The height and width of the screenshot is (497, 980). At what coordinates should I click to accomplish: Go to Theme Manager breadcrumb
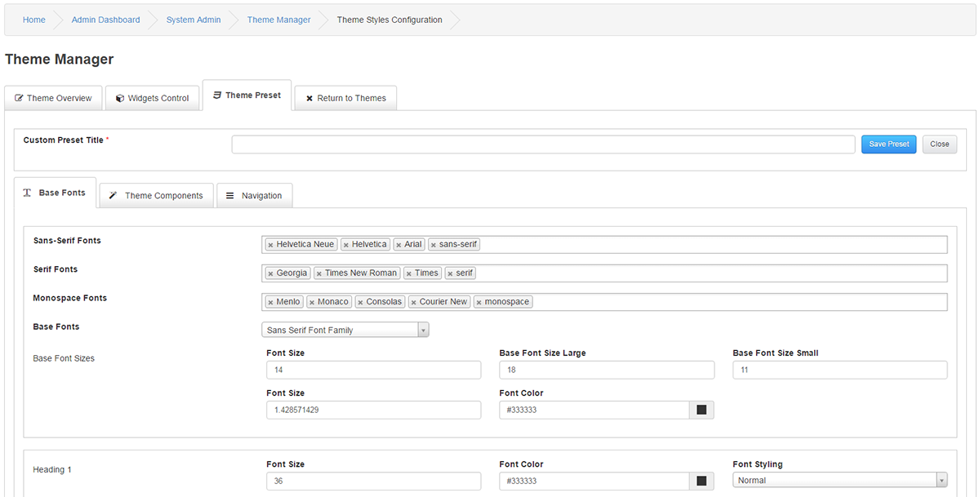coord(279,20)
